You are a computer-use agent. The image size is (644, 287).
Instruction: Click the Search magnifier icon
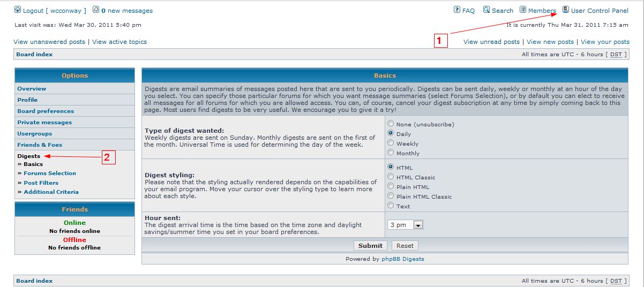coord(486,10)
